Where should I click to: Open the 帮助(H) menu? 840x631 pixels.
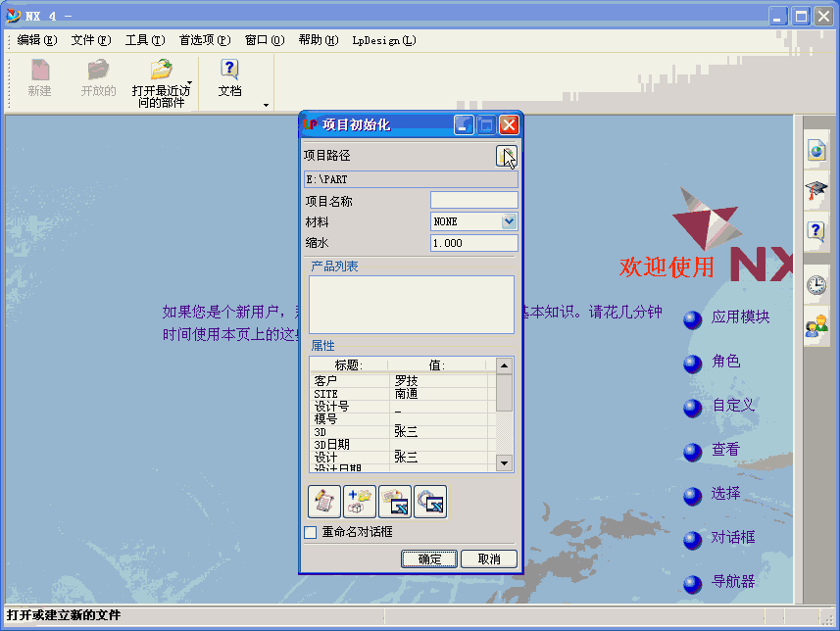319,40
